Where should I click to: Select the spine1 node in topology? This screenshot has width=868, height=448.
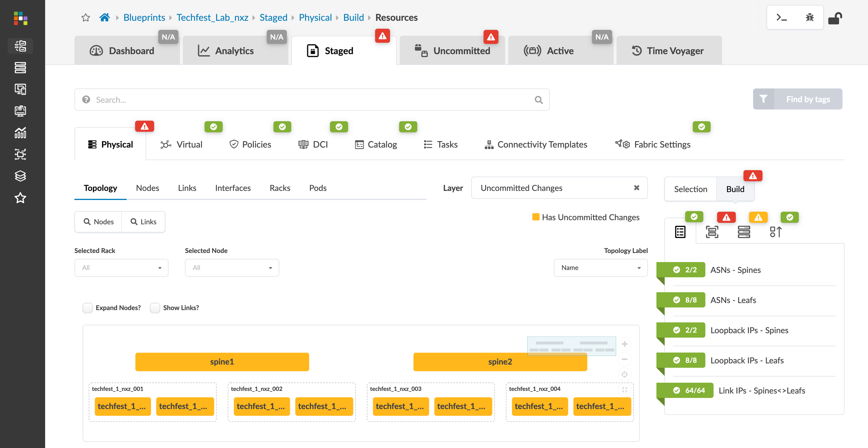pos(222,362)
